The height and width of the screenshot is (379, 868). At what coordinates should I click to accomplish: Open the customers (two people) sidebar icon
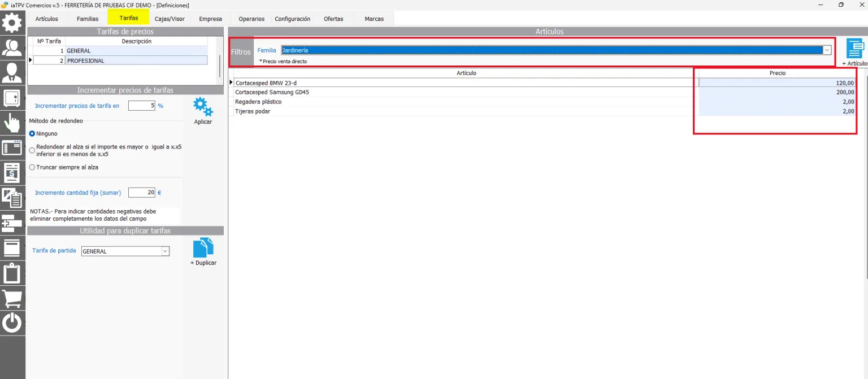[x=12, y=47]
